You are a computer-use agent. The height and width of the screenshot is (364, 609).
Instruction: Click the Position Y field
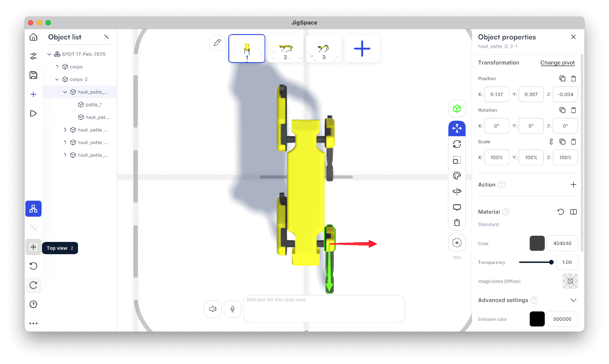(x=531, y=94)
